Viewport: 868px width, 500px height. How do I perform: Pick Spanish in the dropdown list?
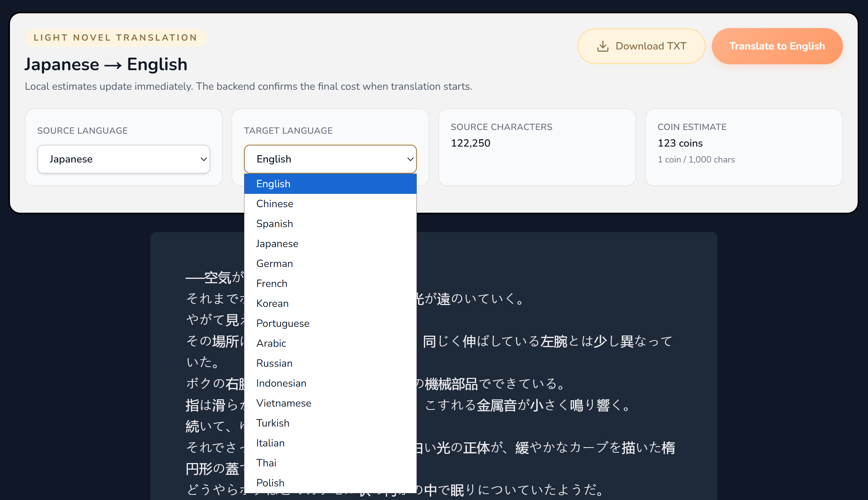(330, 224)
